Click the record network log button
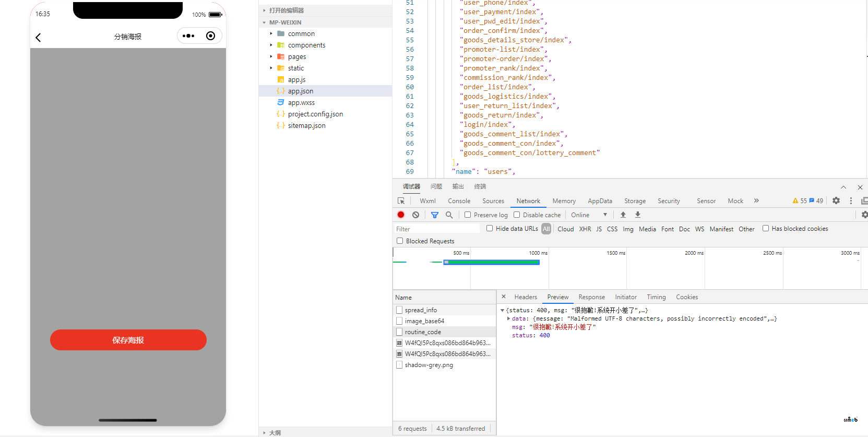Viewport: 868px width, 437px height. pyautogui.click(x=401, y=215)
